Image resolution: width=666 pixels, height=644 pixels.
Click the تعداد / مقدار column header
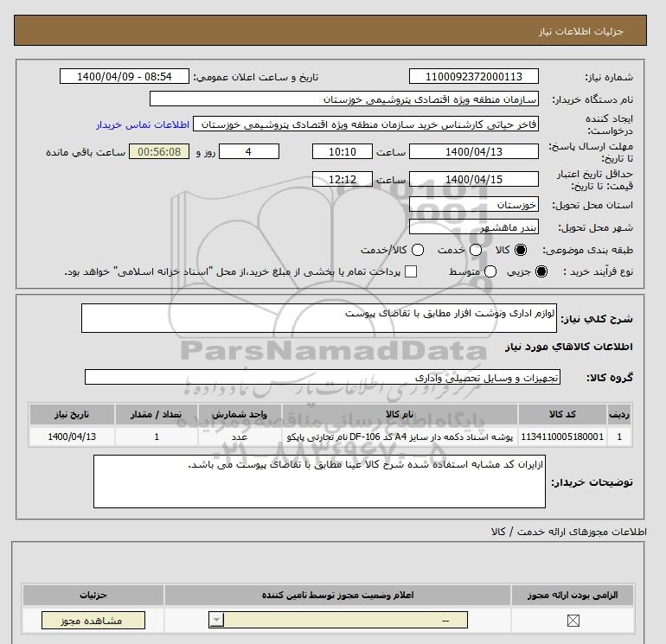(x=157, y=414)
